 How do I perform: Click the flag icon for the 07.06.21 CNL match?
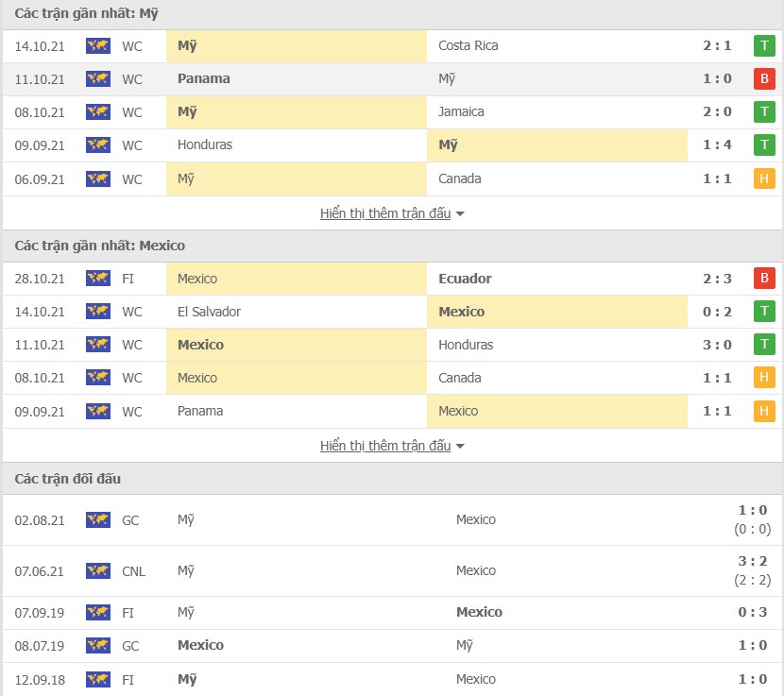(x=98, y=571)
